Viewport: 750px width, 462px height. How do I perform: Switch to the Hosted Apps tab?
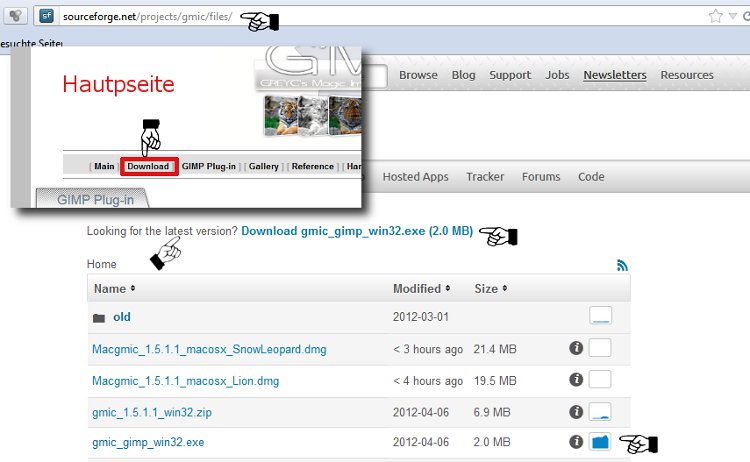pos(415,177)
